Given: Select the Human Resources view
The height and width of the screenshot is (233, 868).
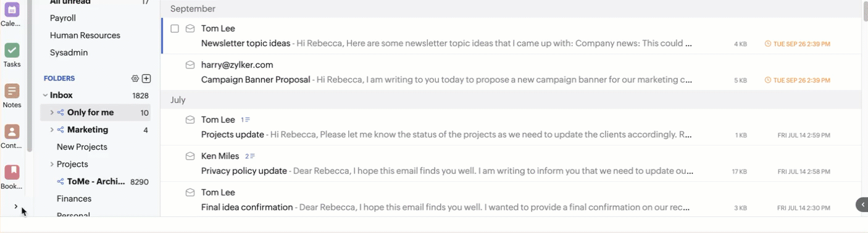Looking at the screenshot, I should click(x=85, y=35).
